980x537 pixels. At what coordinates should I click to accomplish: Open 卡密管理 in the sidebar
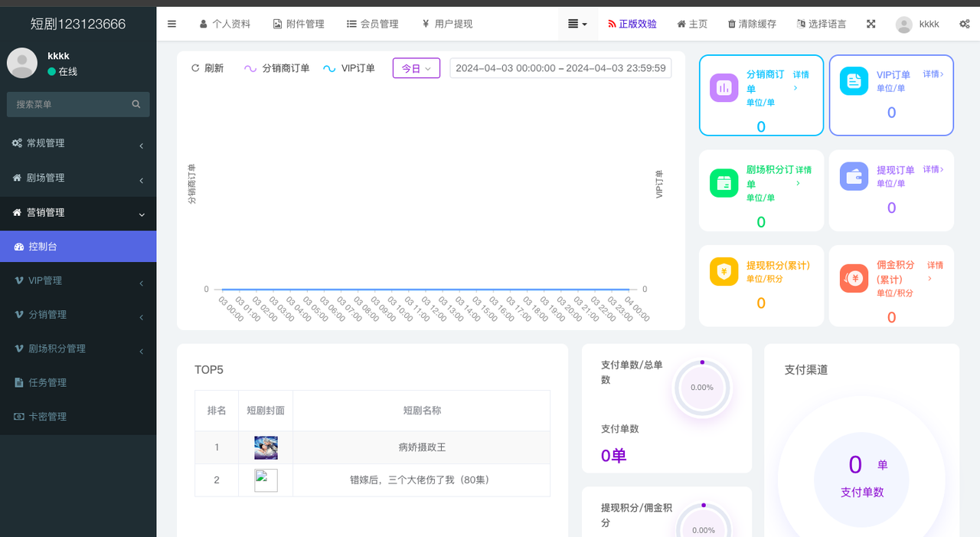[78, 417]
